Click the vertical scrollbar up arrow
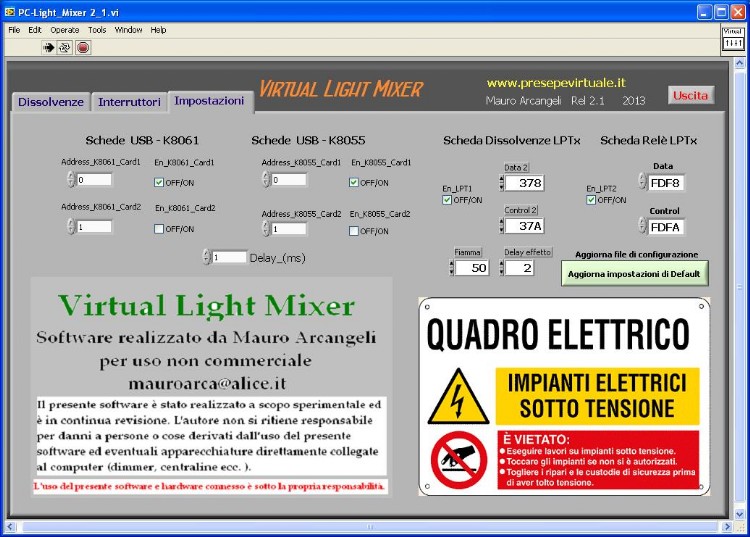This screenshot has width=750, height=537. point(739,63)
